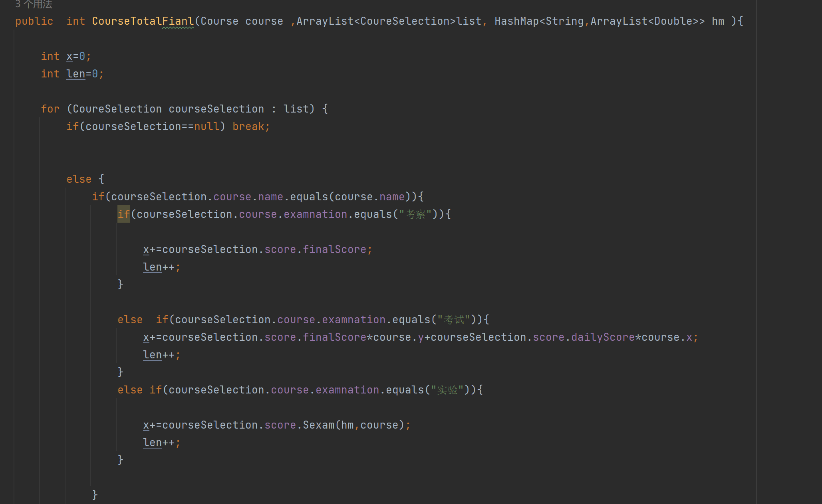This screenshot has height=504, width=822.
Task: Click the null literal in the if condition
Action: 206,126
